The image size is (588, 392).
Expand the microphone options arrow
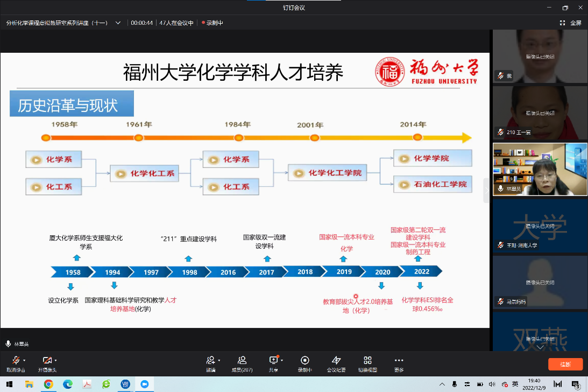click(25, 360)
